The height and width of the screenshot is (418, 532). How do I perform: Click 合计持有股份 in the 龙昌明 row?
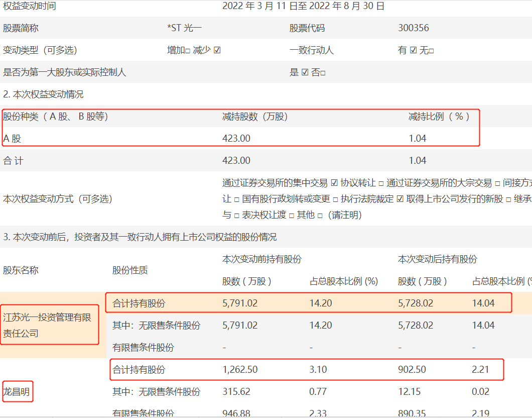point(139,370)
